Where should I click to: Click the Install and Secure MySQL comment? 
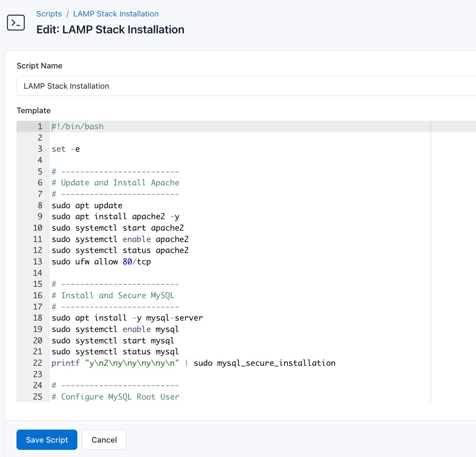pyautogui.click(x=113, y=295)
